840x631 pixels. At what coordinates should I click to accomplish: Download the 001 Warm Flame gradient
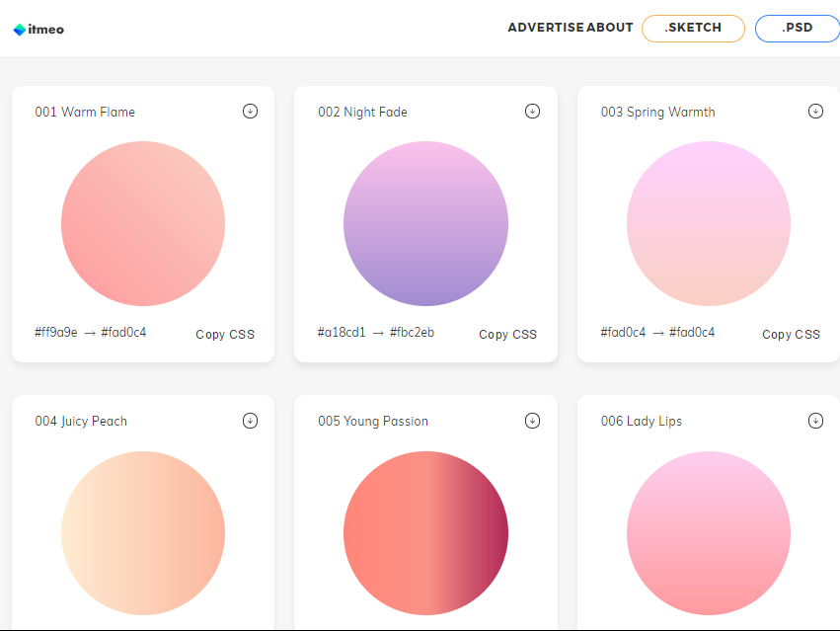pos(250,111)
